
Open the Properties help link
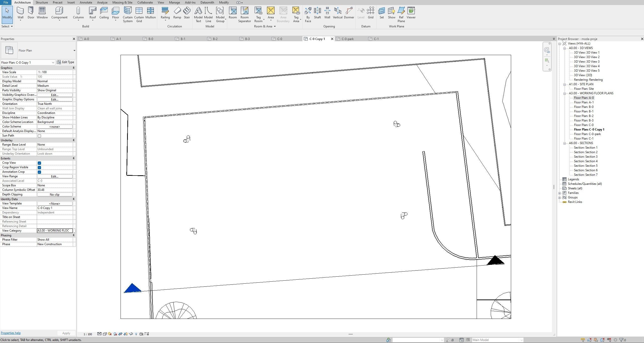(x=11, y=333)
